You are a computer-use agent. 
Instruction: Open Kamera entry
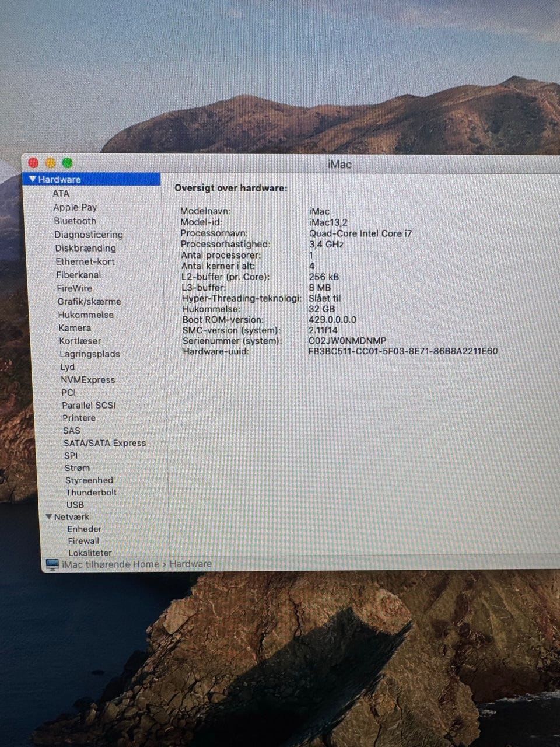(x=75, y=328)
